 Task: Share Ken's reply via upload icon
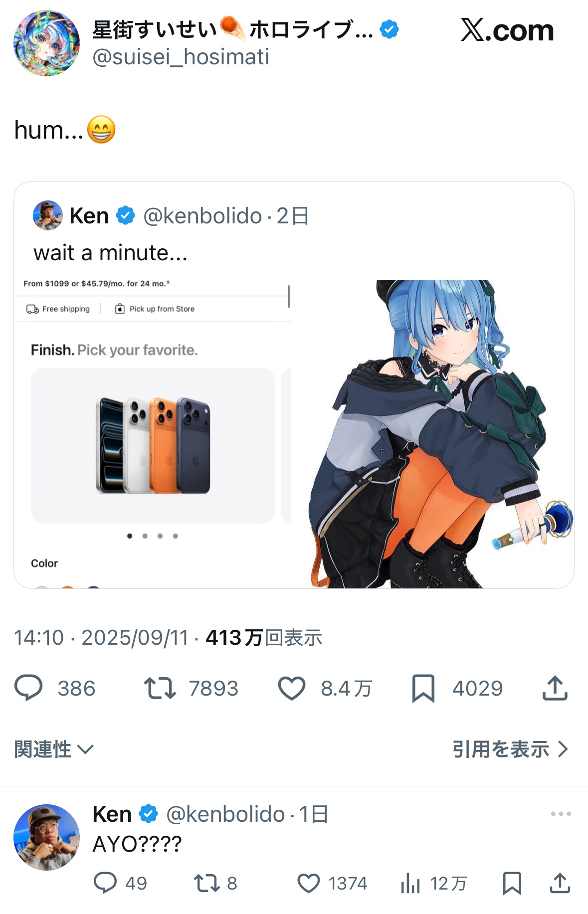[560, 883]
